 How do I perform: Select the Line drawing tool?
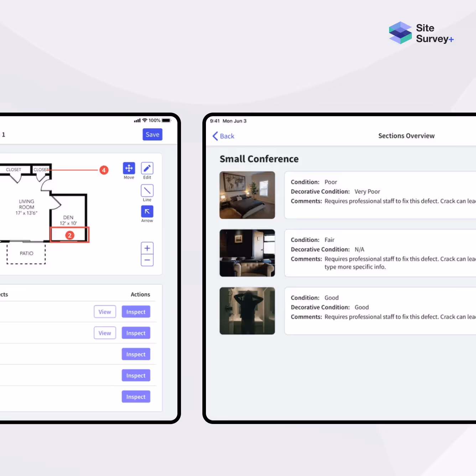(x=147, y=191)
